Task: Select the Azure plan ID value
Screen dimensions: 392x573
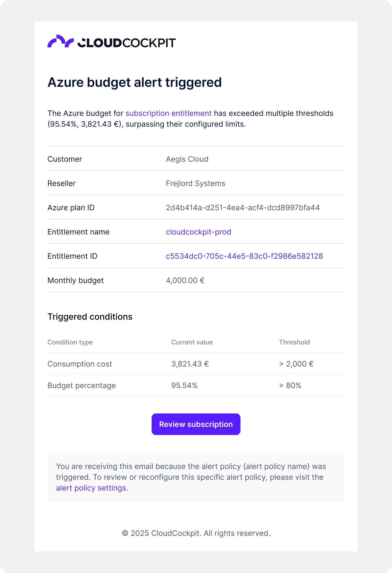Action: 243,208
